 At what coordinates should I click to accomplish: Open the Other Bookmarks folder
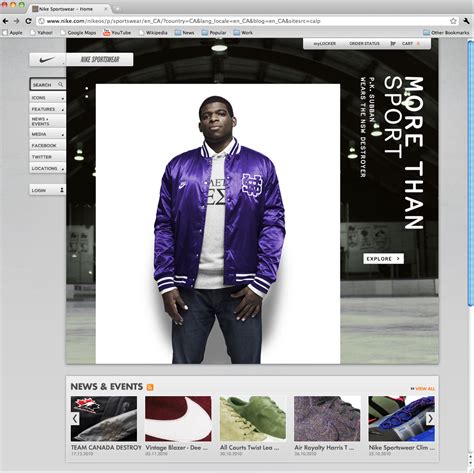pos(446,33)
